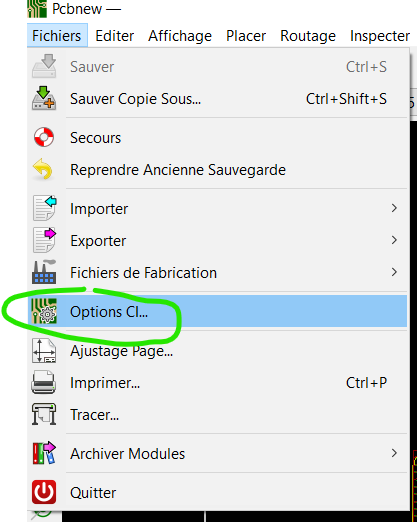The image size is (417, 522).
Task: Open the Editer menu
Action: click(114, 35)
